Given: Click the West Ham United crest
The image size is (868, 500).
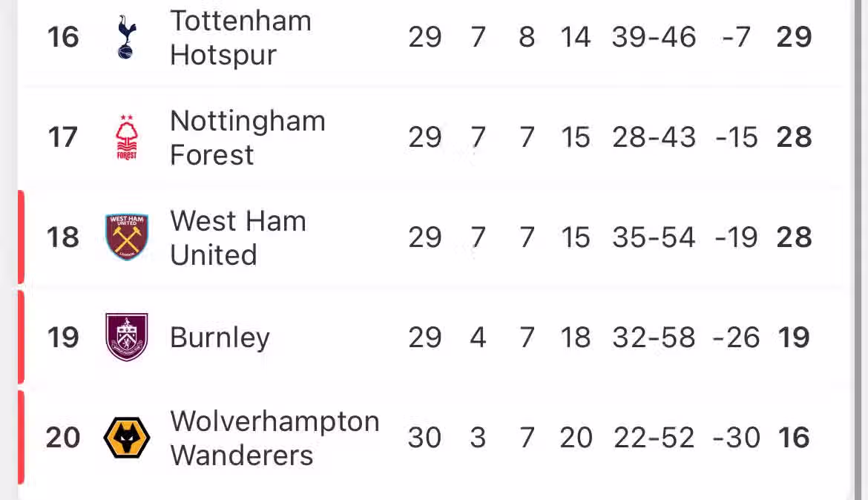Looking at the screenshot, I should coord(127,237).
